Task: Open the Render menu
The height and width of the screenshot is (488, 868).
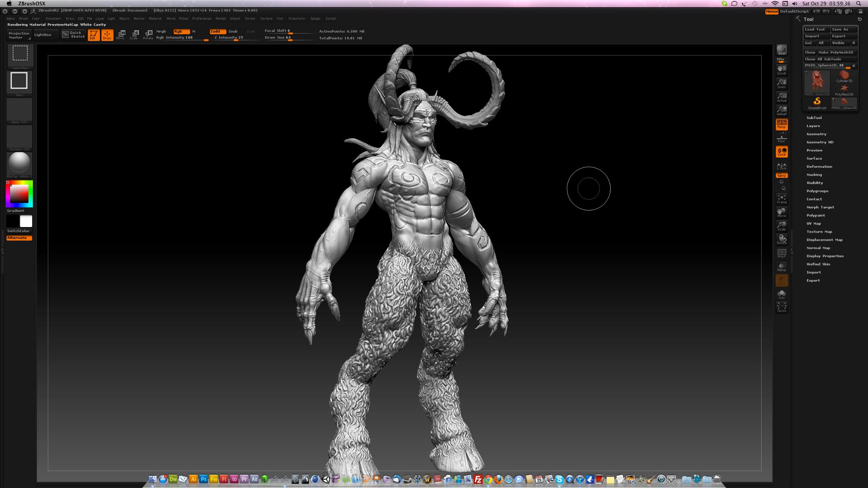Action: (221, 19)
